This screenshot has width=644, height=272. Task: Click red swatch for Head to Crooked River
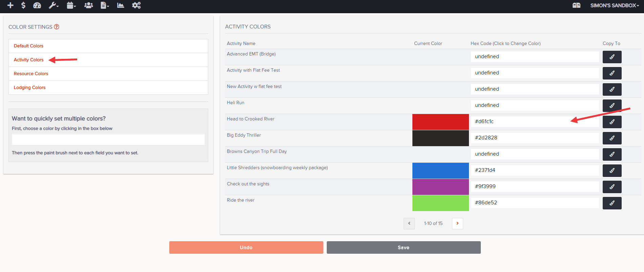pos(441,122)
